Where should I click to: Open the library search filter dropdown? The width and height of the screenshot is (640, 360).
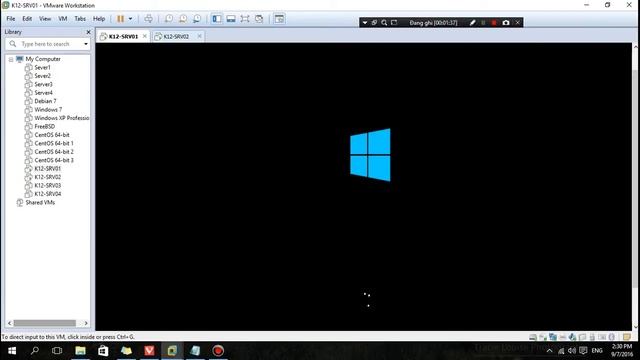pyautogui.click(x=86, y=44)
